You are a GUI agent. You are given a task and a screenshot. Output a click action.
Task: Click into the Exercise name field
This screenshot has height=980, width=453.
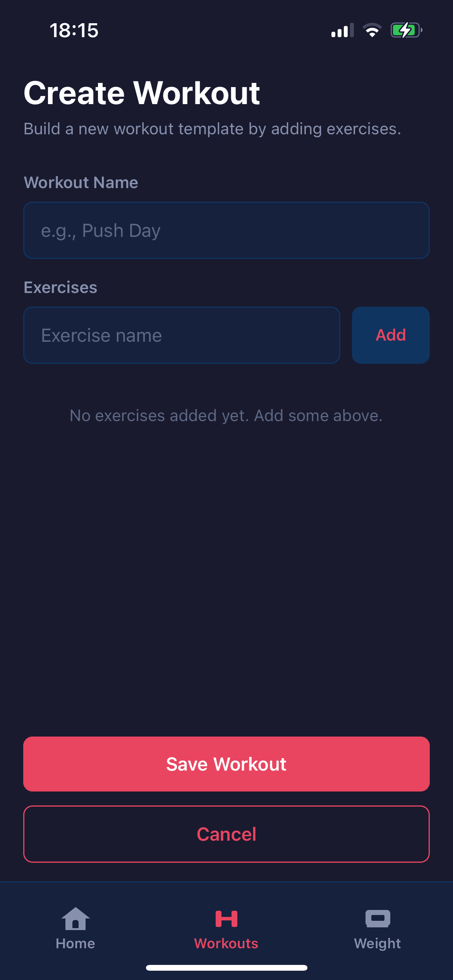point(182,335)
